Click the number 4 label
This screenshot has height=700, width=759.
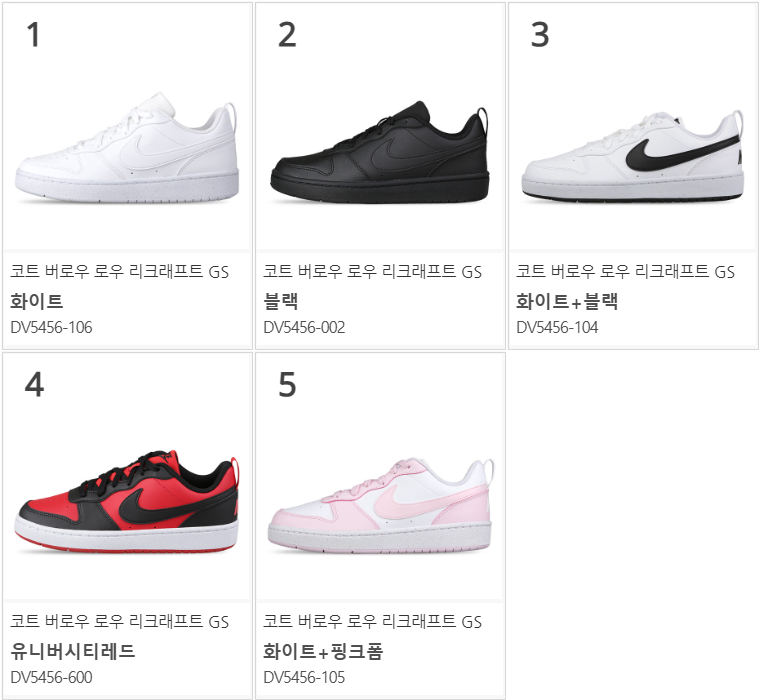(x=34, y=385)
